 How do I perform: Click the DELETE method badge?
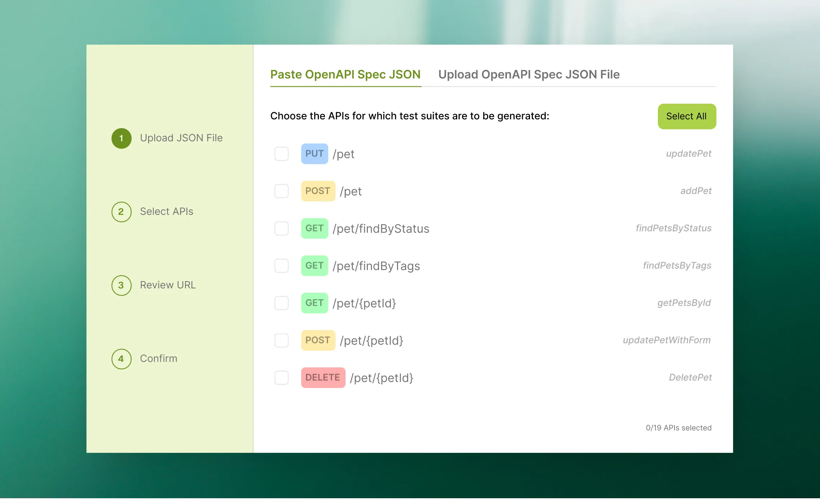[x=323, y=378]
